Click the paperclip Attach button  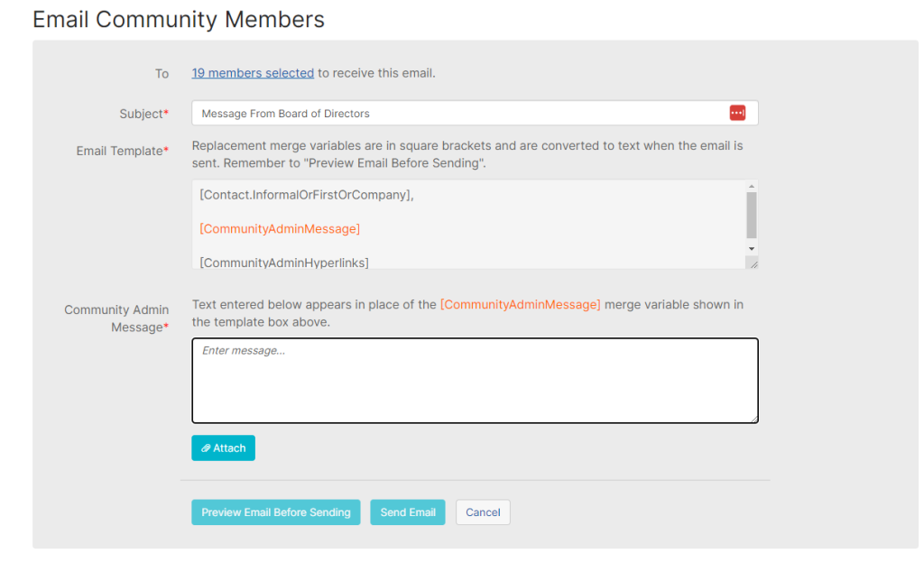tap(224, 448)
